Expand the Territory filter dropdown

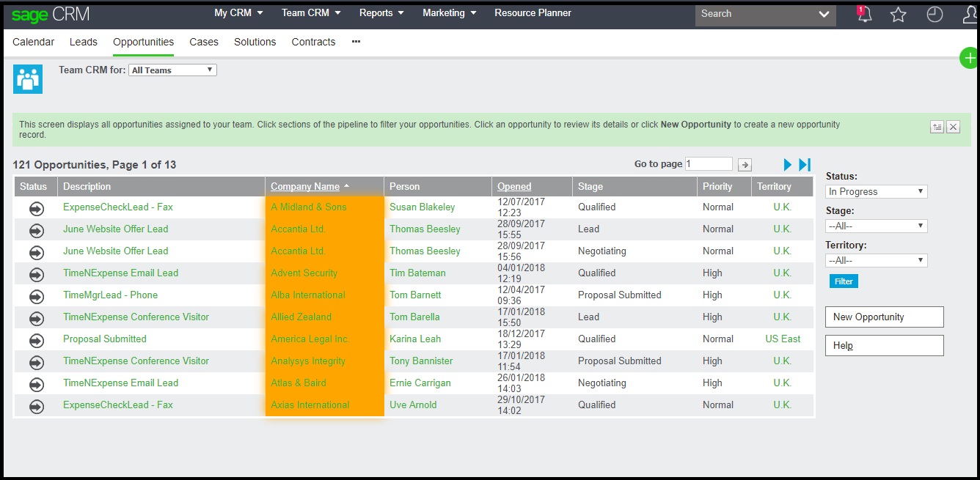[876, 261]
